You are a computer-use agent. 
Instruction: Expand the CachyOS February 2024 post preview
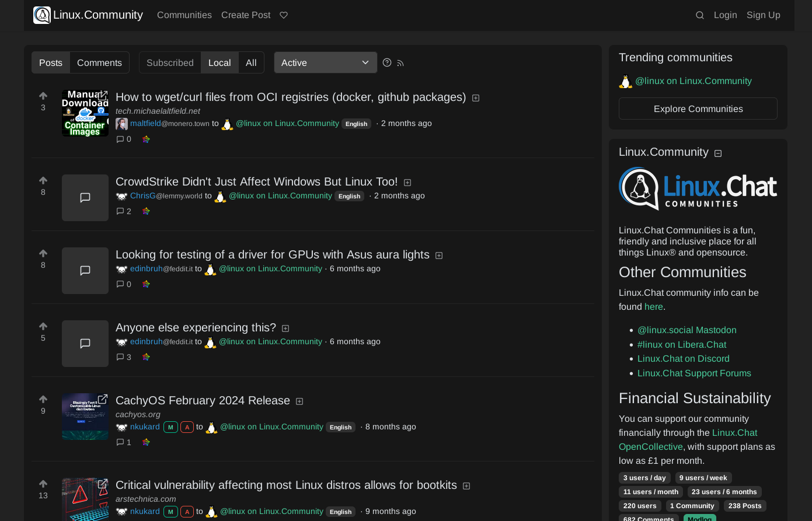(x=299, y=401)
